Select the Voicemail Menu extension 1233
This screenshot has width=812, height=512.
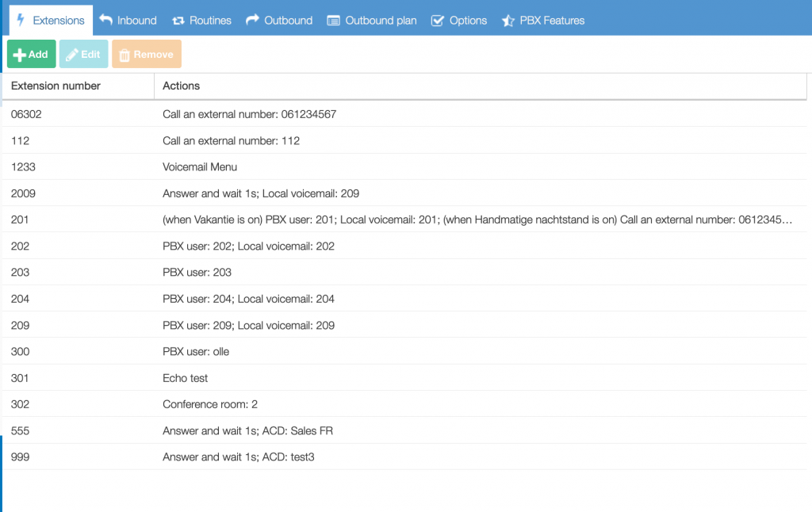pyautogui.click(x=238, y=166)
